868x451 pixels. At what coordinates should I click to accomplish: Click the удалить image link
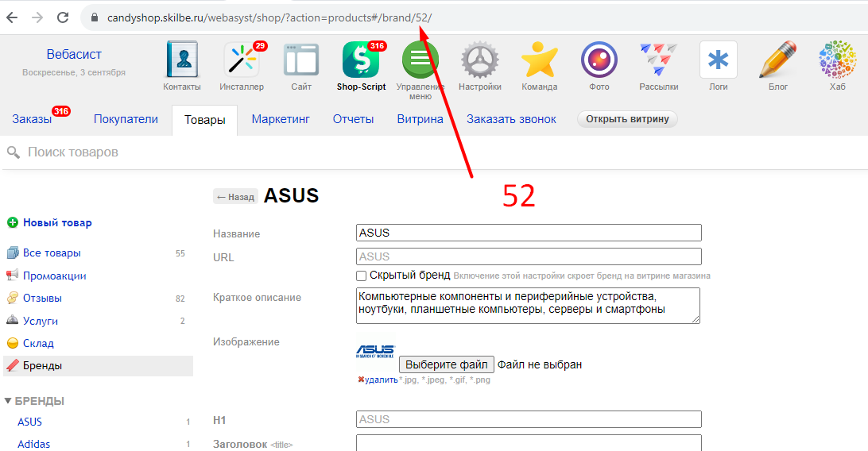[381, 380]
